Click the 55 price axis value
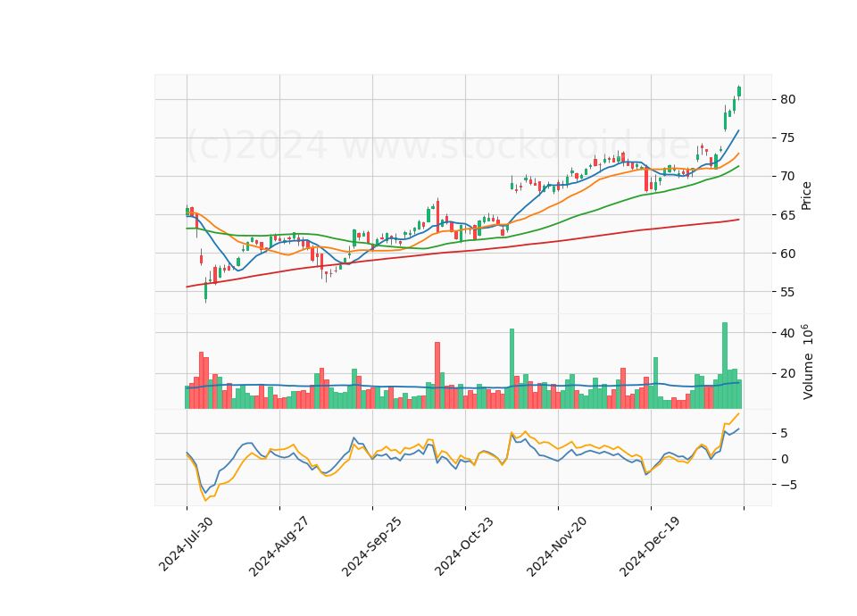 (787, 292)
